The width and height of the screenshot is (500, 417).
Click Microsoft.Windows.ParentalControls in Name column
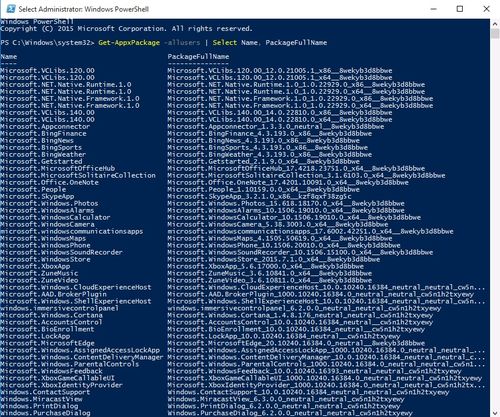[x=70, y=365]
